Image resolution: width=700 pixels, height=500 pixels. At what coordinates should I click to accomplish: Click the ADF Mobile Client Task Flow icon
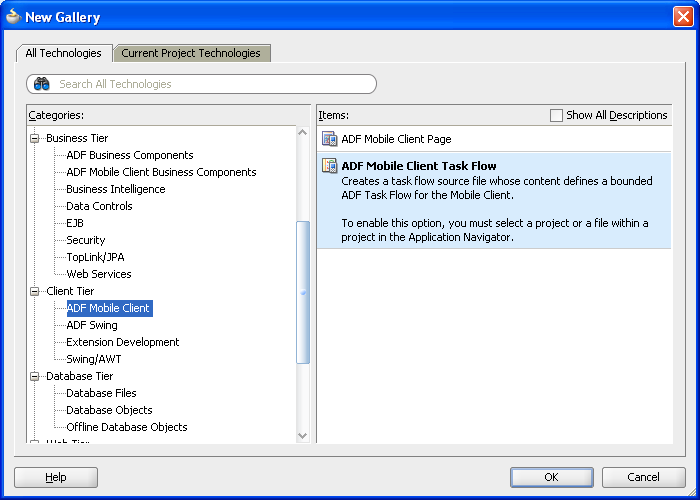[x=329, y=166]
